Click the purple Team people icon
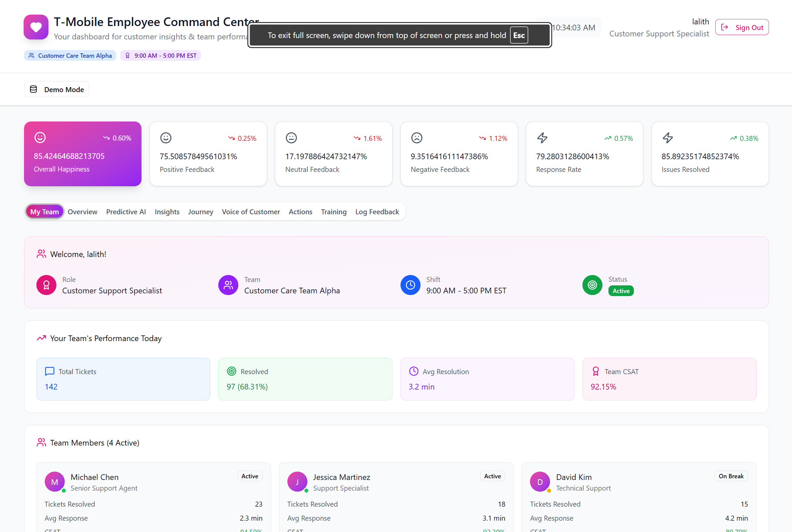792x532 pixels. [x=228, y=285]
